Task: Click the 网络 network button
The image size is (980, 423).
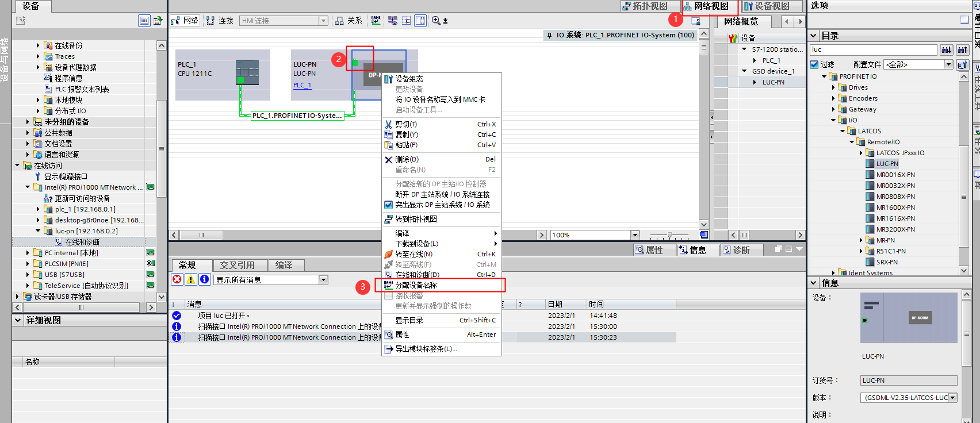Action: click(185, 21)
